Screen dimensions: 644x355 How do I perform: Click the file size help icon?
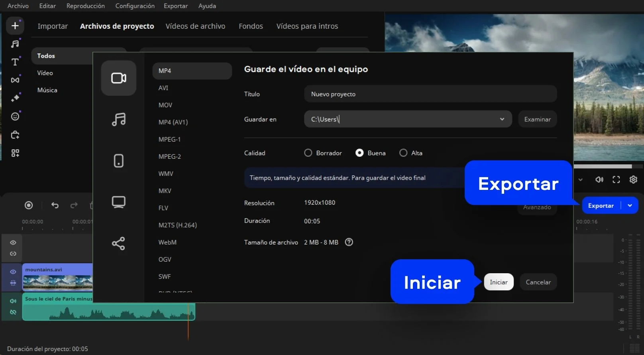(x=349, y=242)
